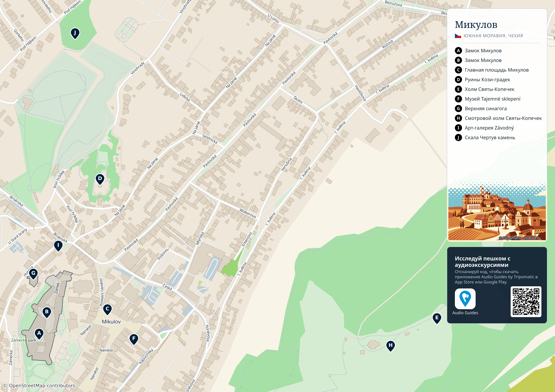Tap the Audio Guides app icon

[465, 299]
